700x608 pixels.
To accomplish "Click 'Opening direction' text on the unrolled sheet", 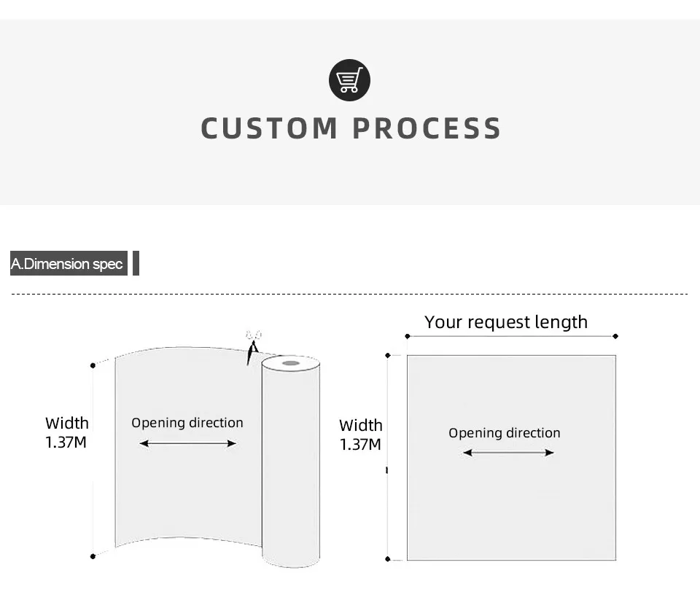I will coord(187,423).
